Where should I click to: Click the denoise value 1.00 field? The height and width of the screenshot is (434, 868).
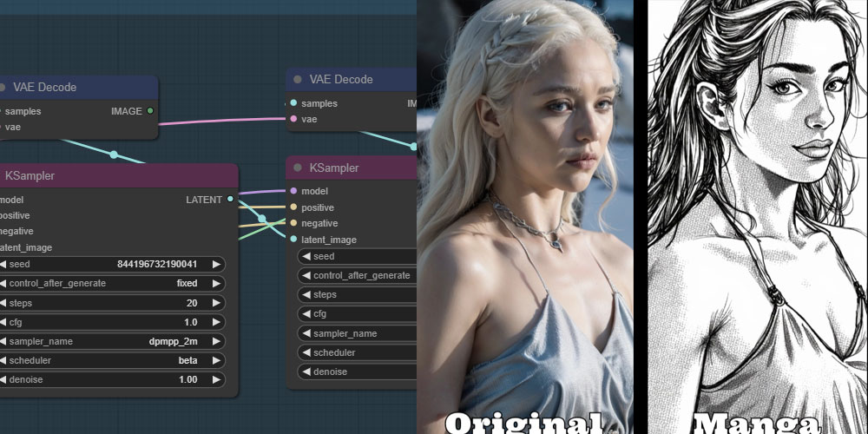pyautogui.click(x=188, y=380)
